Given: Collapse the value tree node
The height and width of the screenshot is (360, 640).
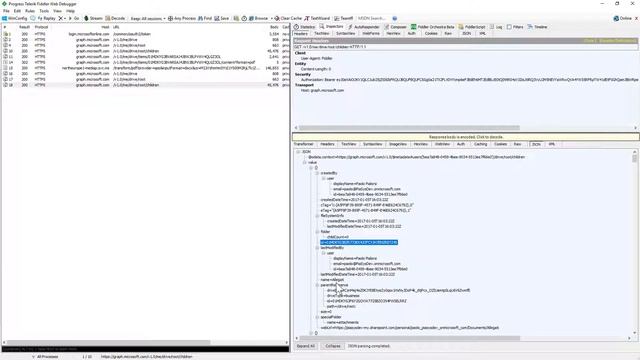Looking at the screenshot, I should click(304, 162).
